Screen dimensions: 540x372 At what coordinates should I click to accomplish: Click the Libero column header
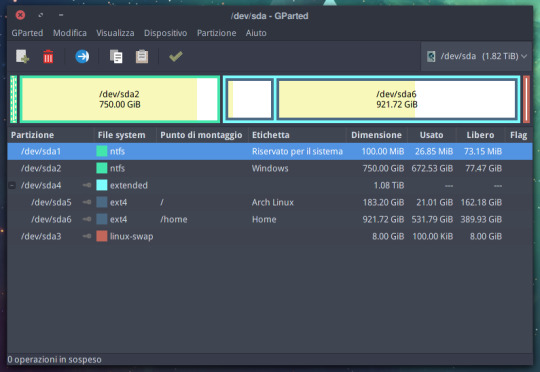click(x=480, y=135)
